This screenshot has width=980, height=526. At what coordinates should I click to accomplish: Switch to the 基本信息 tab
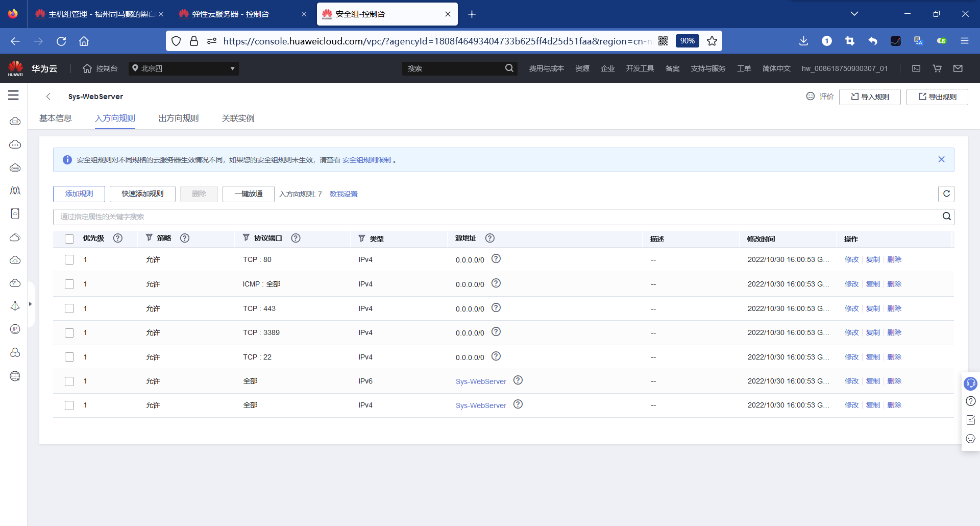pos(56,118)
